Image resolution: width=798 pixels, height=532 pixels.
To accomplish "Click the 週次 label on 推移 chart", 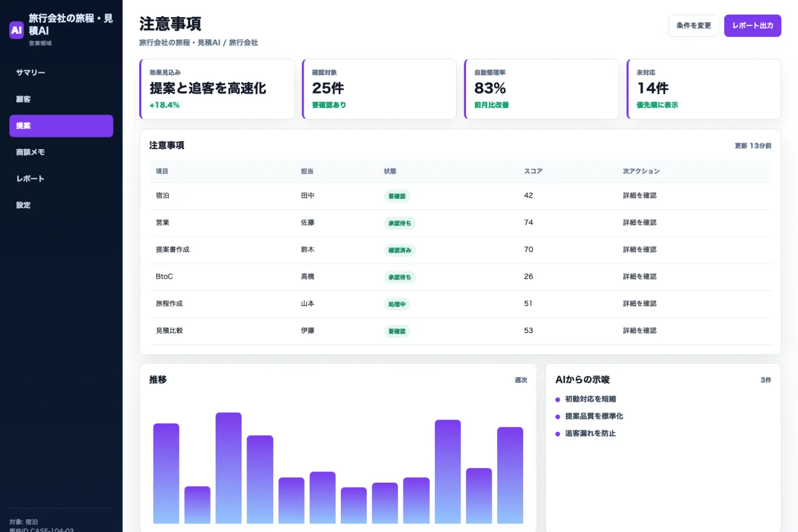I will point(521,380).
